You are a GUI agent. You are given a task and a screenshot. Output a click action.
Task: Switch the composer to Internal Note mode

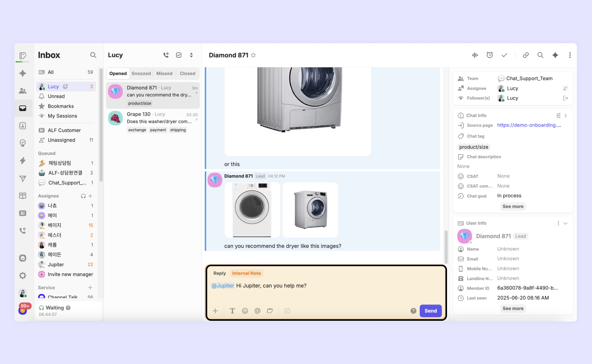click(x=246, y=273)
